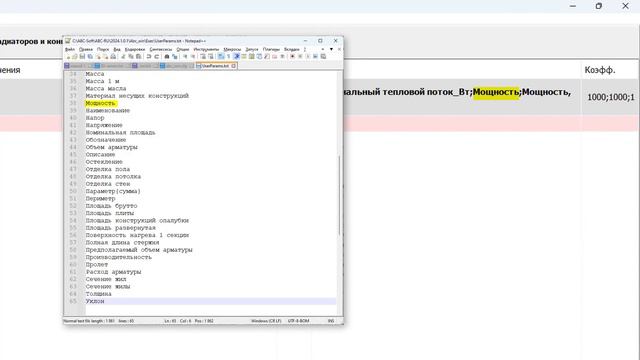The width and height of the screenshot is (640, 360).
Task: Click the line Номинальная площадь
Action: [x=120, y=133]
